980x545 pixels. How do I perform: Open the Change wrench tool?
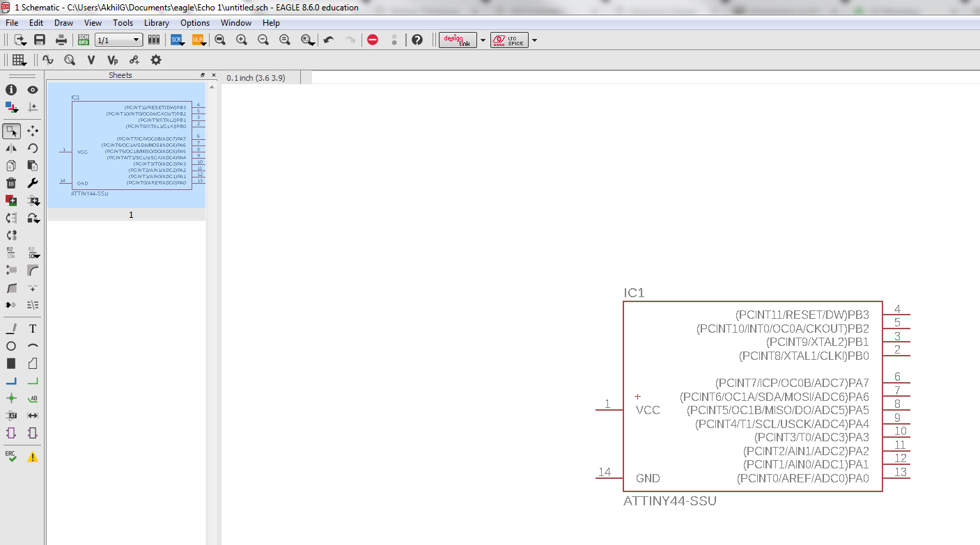coord(32,183)
